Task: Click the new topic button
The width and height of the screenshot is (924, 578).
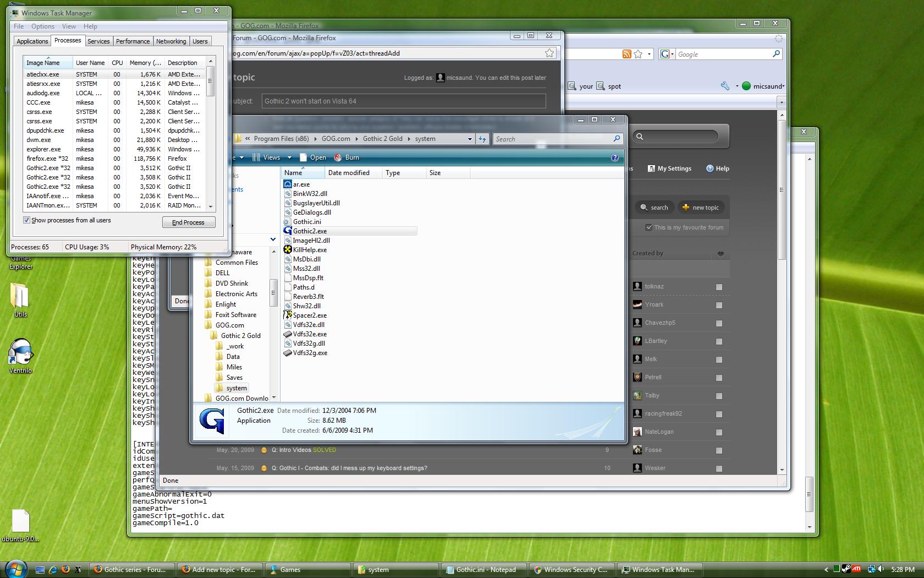Action: coord(700,208)
